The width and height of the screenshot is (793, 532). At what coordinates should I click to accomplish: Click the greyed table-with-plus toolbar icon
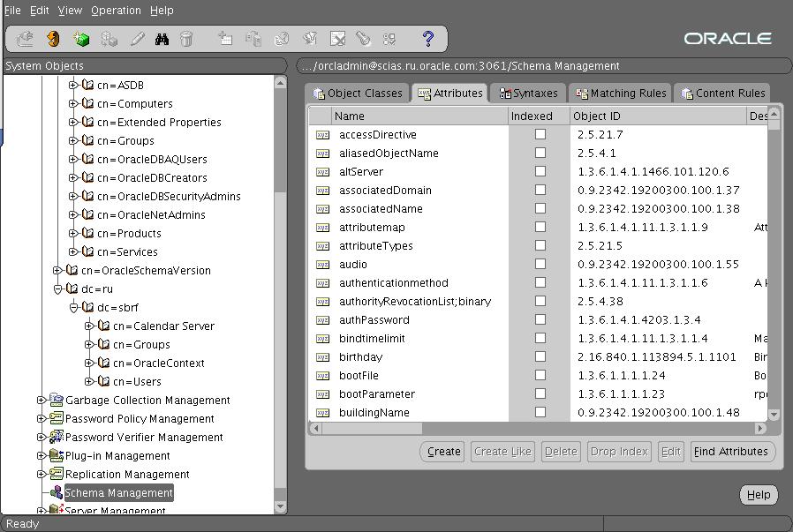[225, 39]
